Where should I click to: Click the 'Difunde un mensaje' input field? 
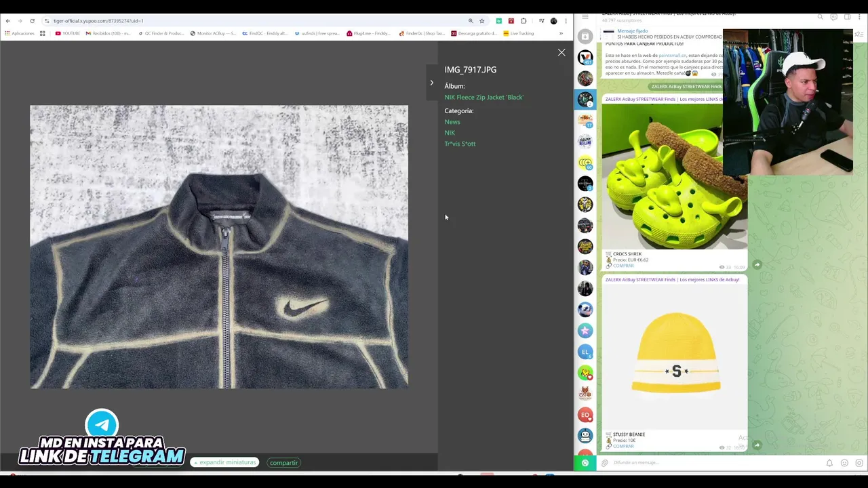click(715, 463)
